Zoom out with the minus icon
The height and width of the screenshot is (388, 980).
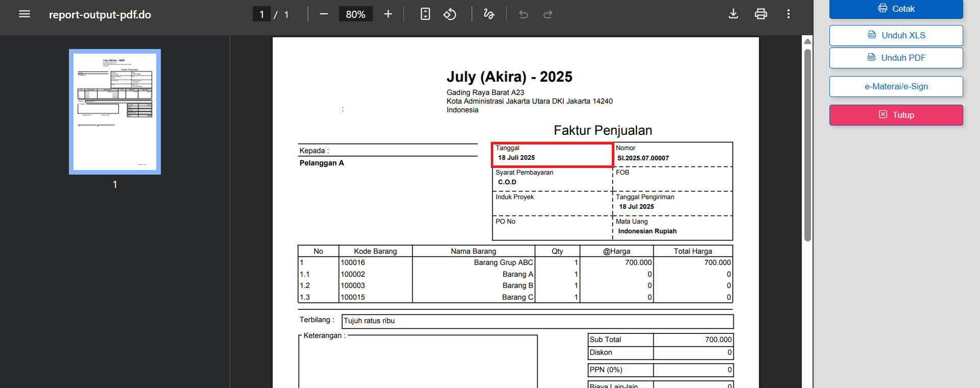pos(324,14)
